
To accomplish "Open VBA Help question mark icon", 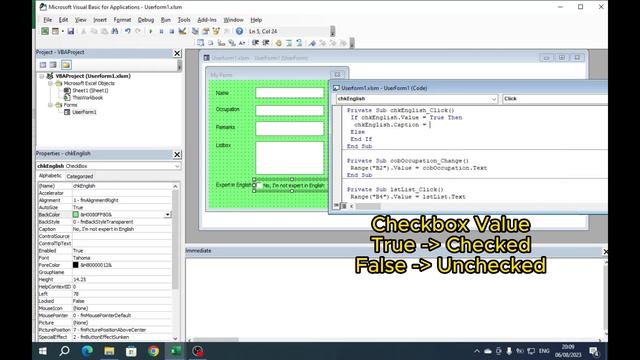I will point(239,31).
